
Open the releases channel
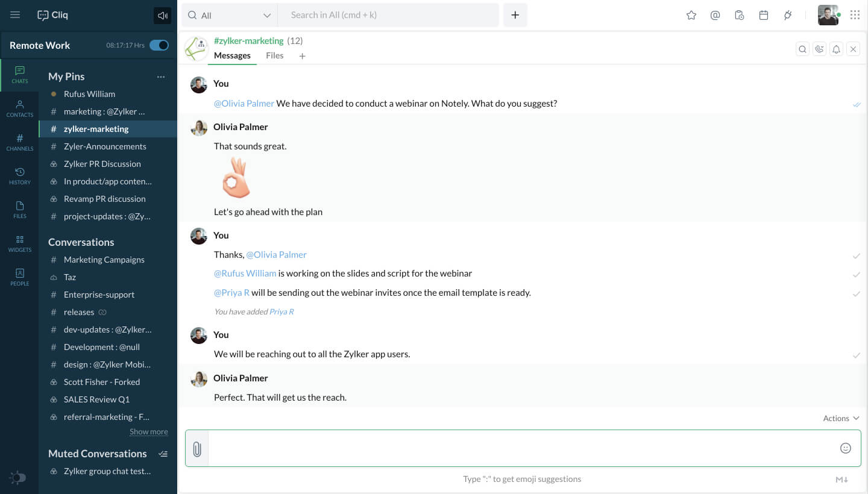pyautogui.click(x=108, y=312)
